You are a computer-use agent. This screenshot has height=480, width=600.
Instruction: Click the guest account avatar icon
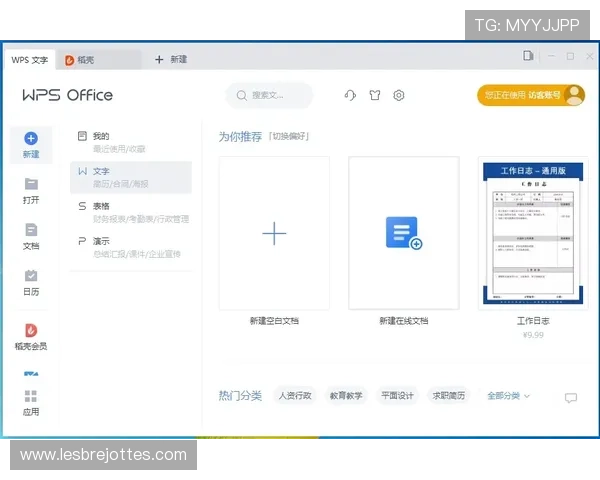[x=574, y=95]
